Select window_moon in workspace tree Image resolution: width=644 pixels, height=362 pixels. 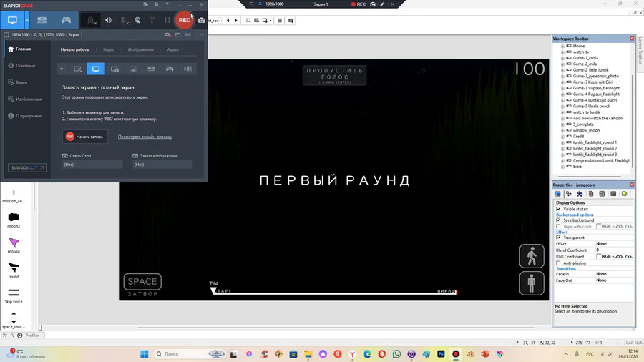click(x=586, y=130)
